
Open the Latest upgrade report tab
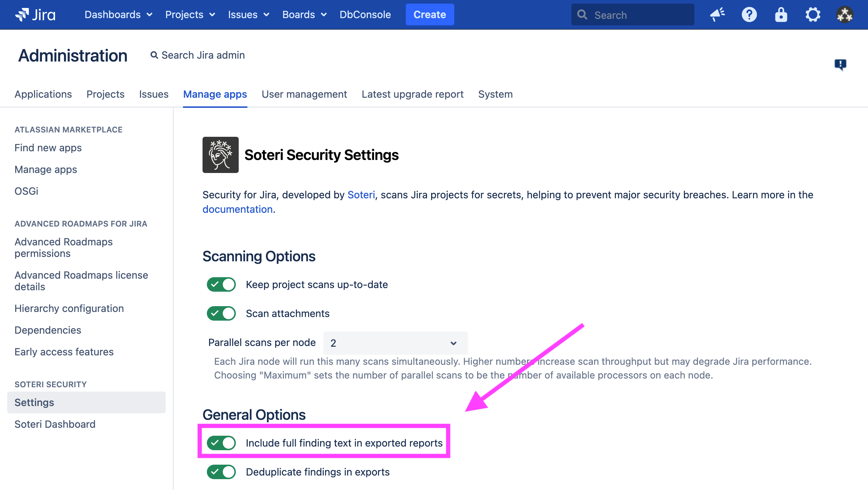coord(412,94)
